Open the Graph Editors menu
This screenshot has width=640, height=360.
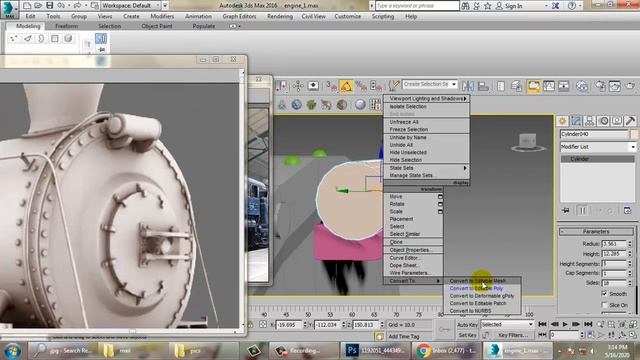tap(239, 16)
